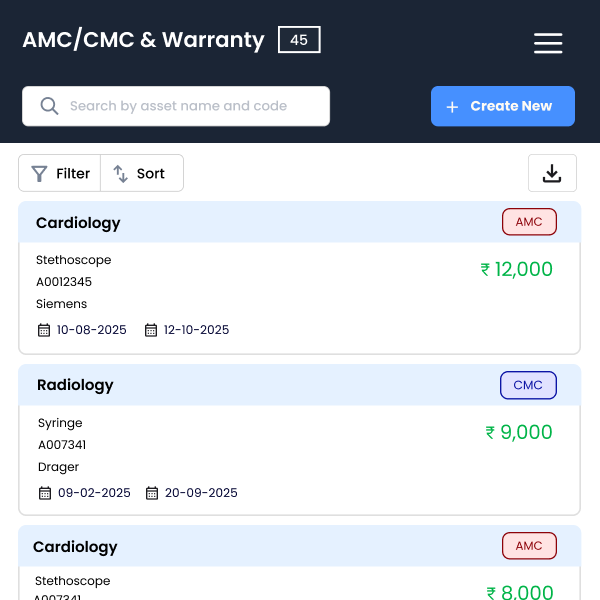The height and width of the screenshot is (600, 600).
Task: Click the Sort arrows icon
Action: click(121, 174)
